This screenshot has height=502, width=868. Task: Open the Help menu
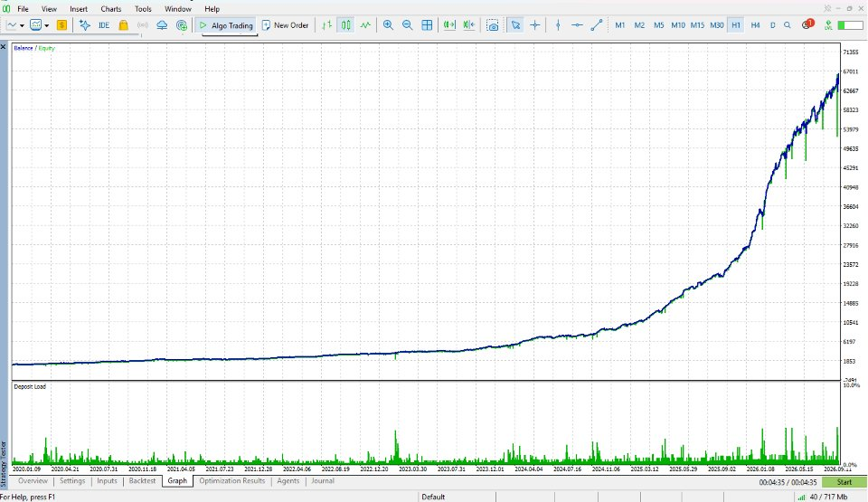point(212,9)
